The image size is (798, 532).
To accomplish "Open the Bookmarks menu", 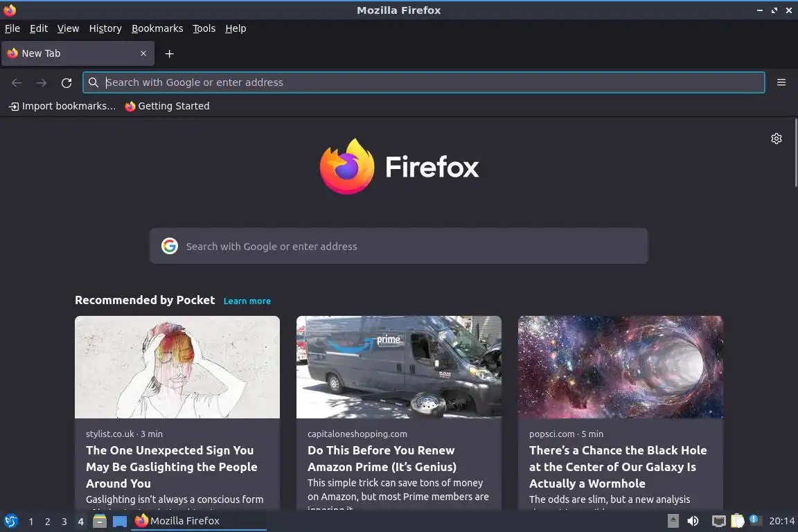I will tap(157, 28).
